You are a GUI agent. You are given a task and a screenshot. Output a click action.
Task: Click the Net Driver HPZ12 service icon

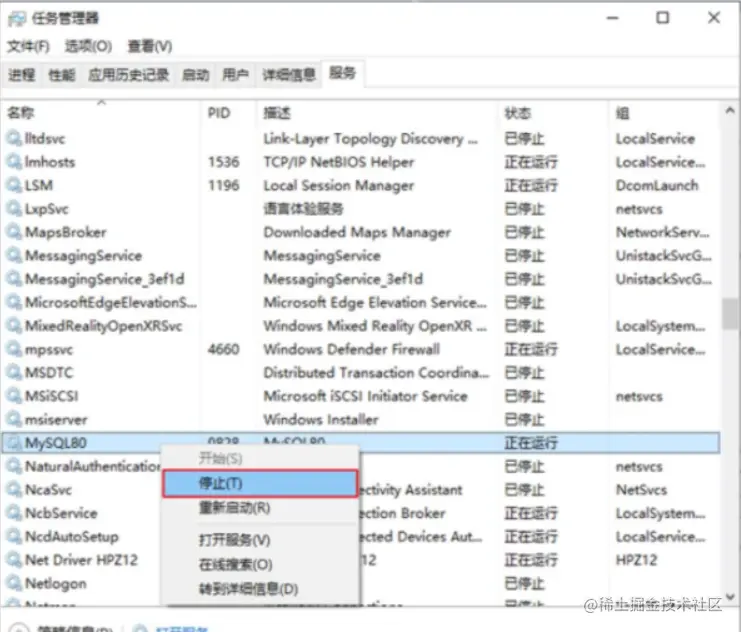point(14,560)
